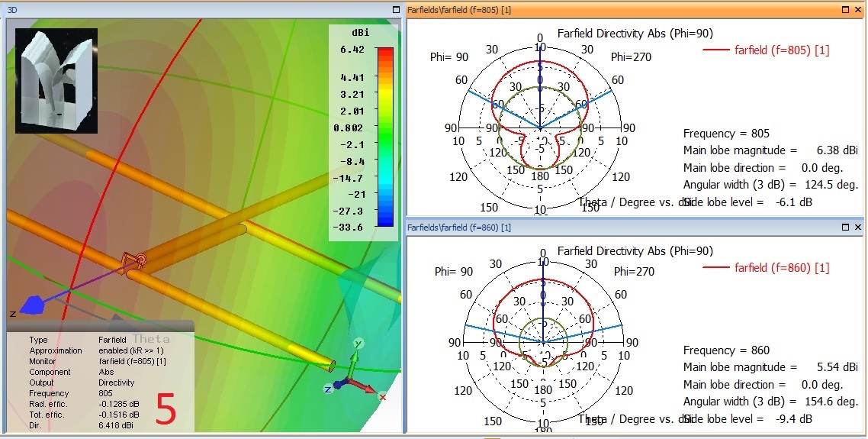Click 'enabled (kR >> 1)' approximation value
Screen dimensions: 868x439
click(x=131, y=351)
